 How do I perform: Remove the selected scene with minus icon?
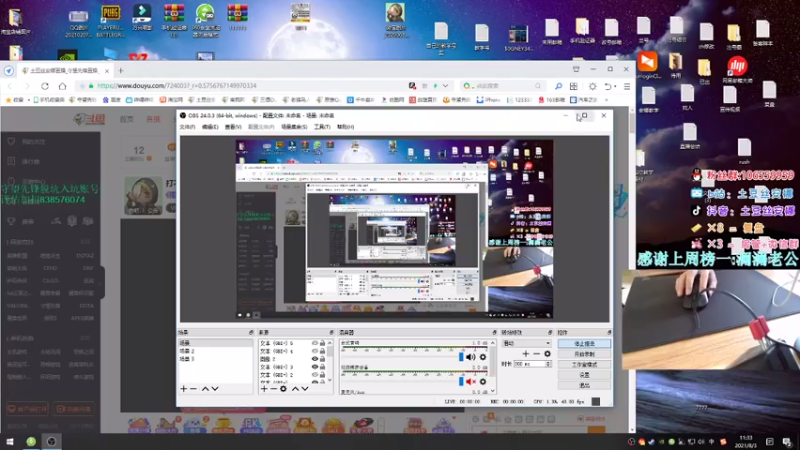pos(193,389)
